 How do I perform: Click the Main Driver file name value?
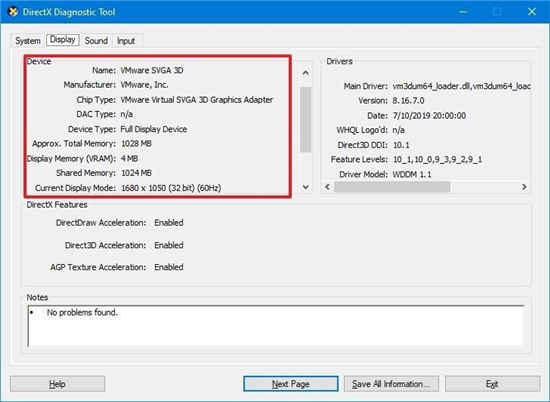click(461, 86)
